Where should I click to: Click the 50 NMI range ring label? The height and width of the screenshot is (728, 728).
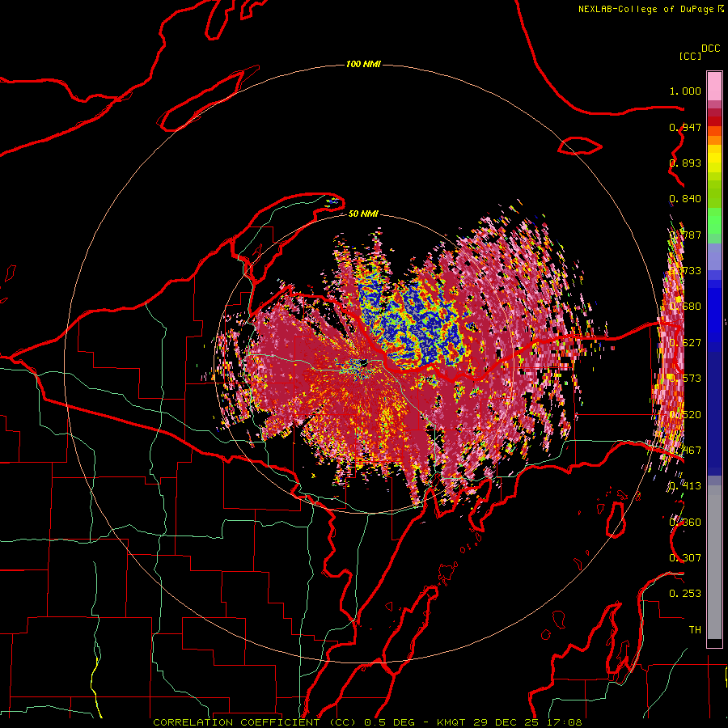363,214
